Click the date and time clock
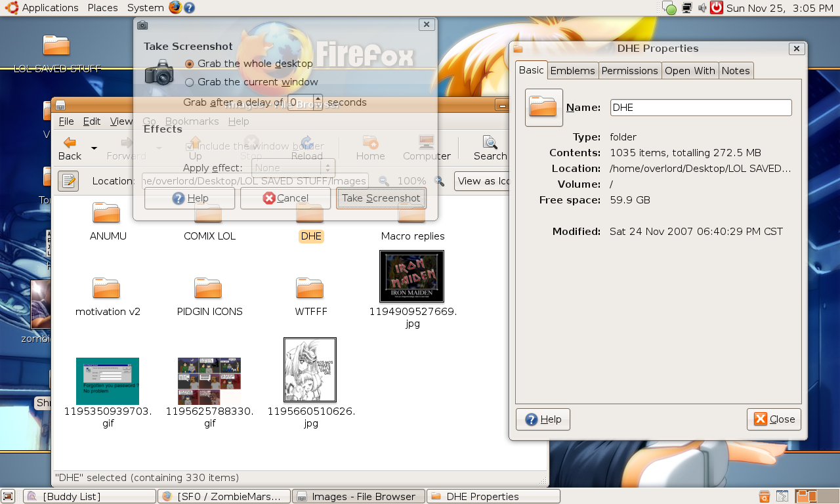 (780, 8)
